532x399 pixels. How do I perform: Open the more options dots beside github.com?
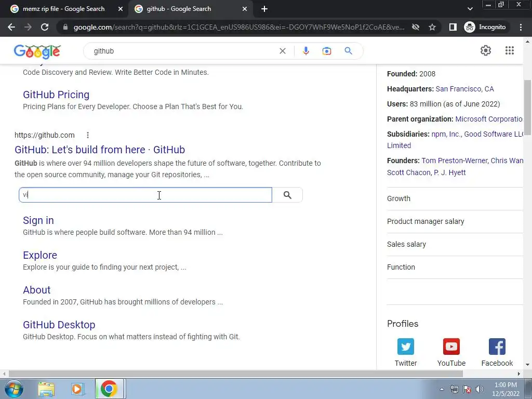87,135
